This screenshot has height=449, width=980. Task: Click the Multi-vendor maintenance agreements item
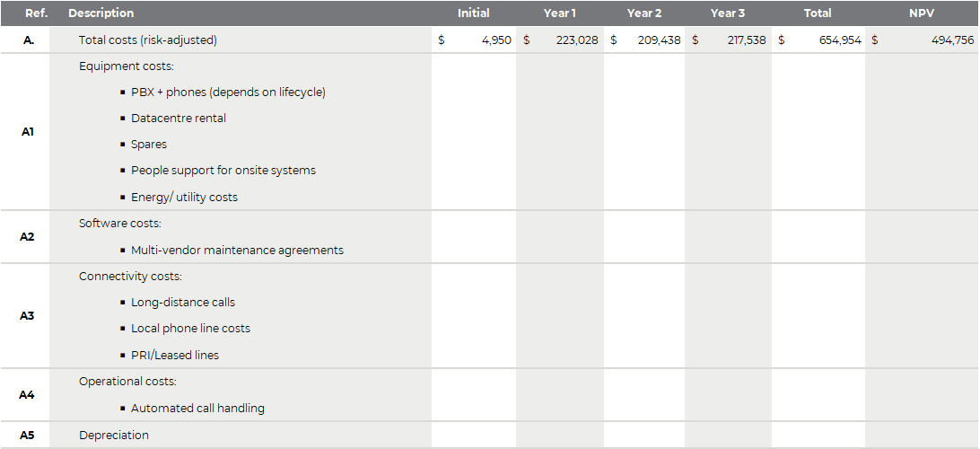tap(237, 251)
